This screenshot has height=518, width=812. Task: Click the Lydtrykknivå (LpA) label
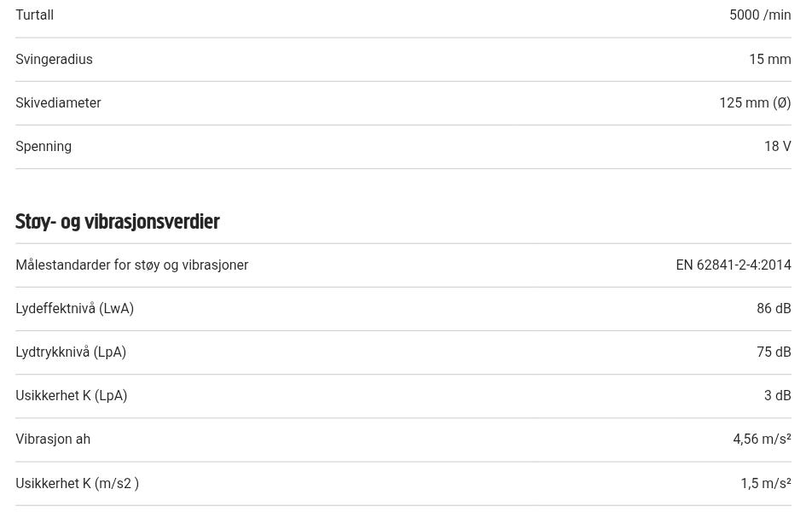click(71, 352)
